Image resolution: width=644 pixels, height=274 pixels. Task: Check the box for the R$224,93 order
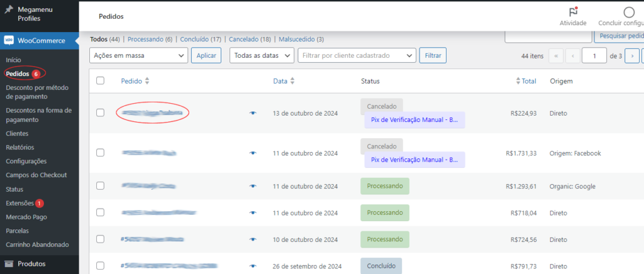[101, 112]
